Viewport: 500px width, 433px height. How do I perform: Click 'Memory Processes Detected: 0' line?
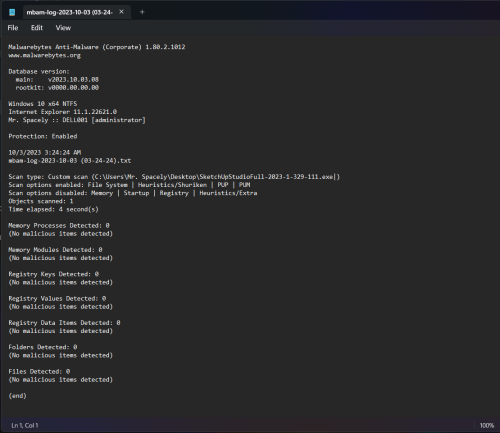click(x=59, y=225)
